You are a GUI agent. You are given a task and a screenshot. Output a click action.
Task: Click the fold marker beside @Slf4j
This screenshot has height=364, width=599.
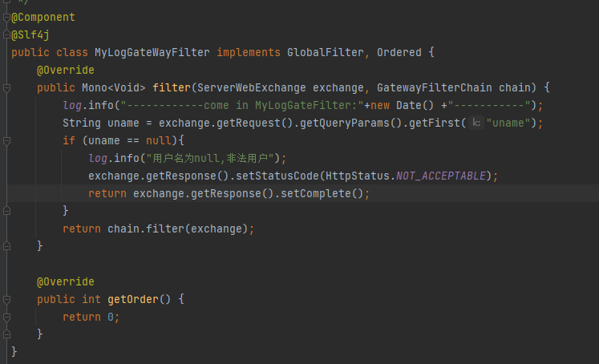5,34
